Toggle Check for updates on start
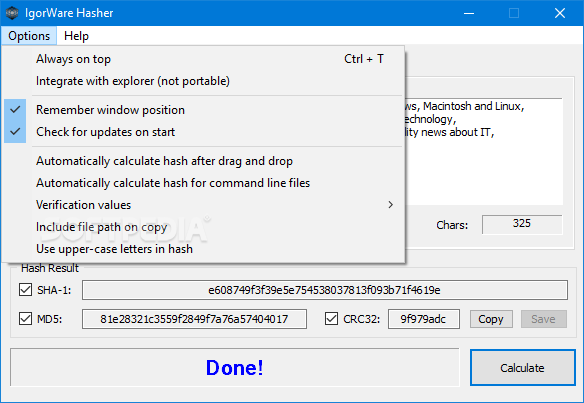The width and height of the screenshot is (584, 403). tap(203, 132)
